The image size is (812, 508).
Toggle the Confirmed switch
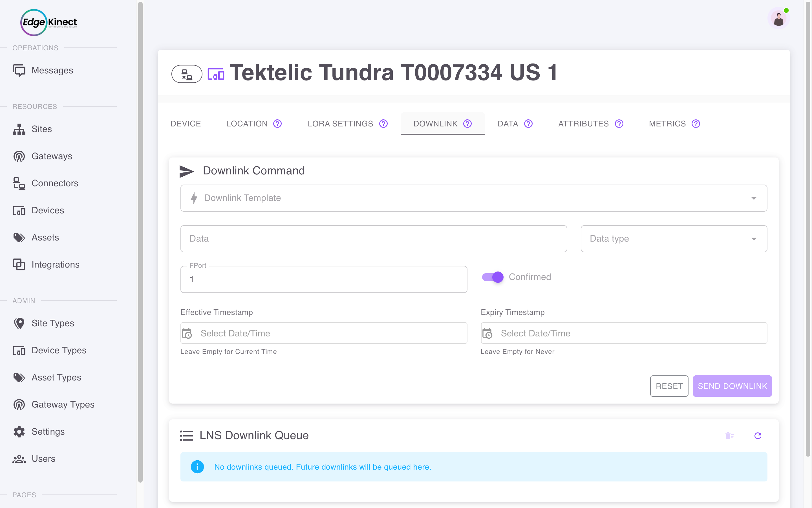click(x=493, y=277)
